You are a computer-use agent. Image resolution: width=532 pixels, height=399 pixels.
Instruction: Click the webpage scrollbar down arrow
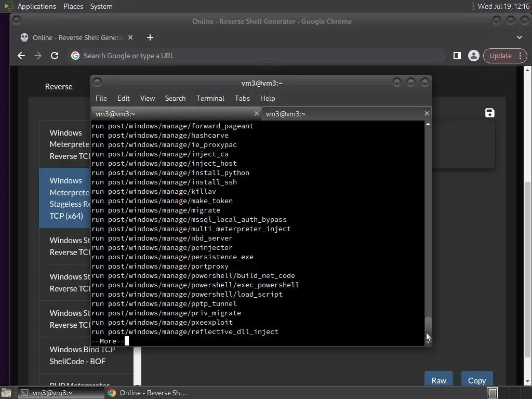(527, 382)
